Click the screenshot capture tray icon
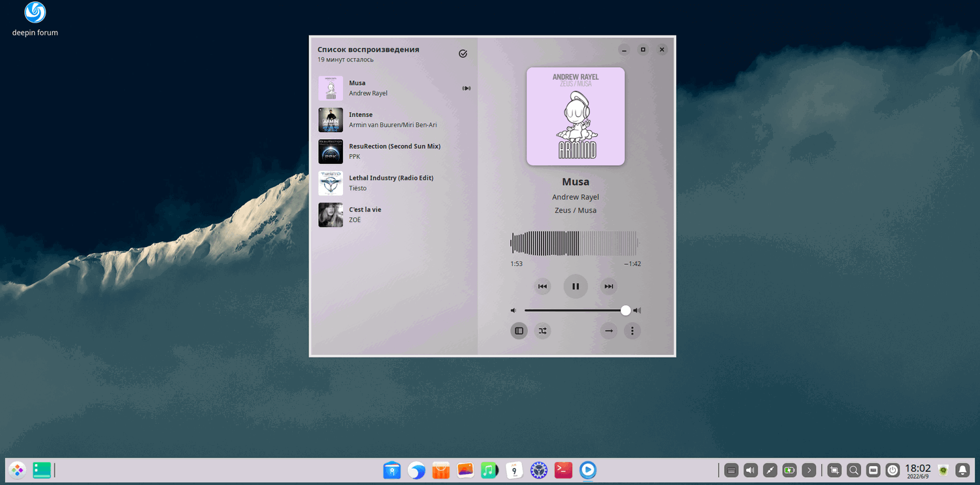 point(834,470)
